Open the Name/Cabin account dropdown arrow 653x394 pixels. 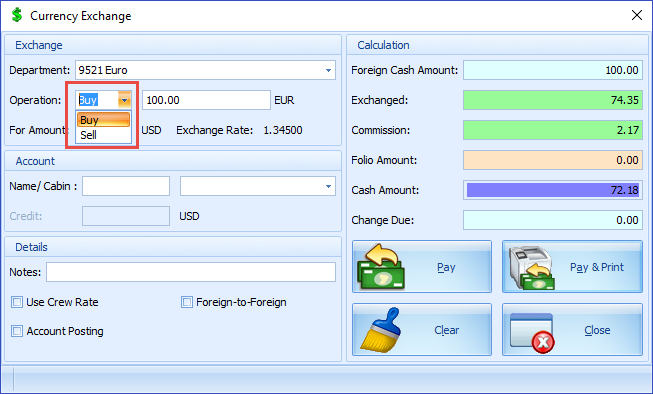(328, 186)
